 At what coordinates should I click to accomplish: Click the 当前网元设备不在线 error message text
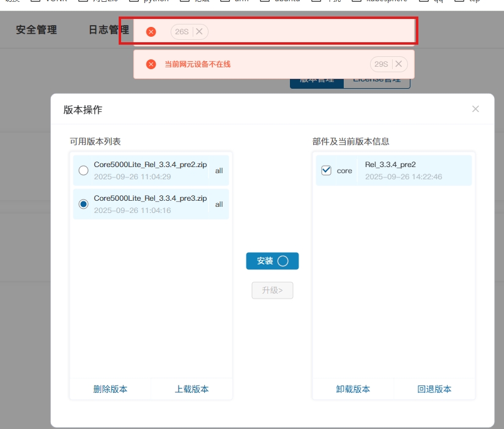(198, 64)
